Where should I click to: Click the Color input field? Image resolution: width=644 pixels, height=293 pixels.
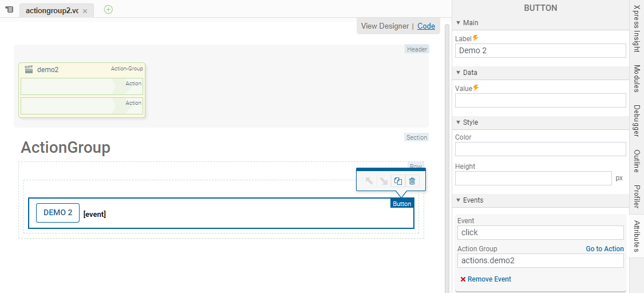tap(540, 149)
